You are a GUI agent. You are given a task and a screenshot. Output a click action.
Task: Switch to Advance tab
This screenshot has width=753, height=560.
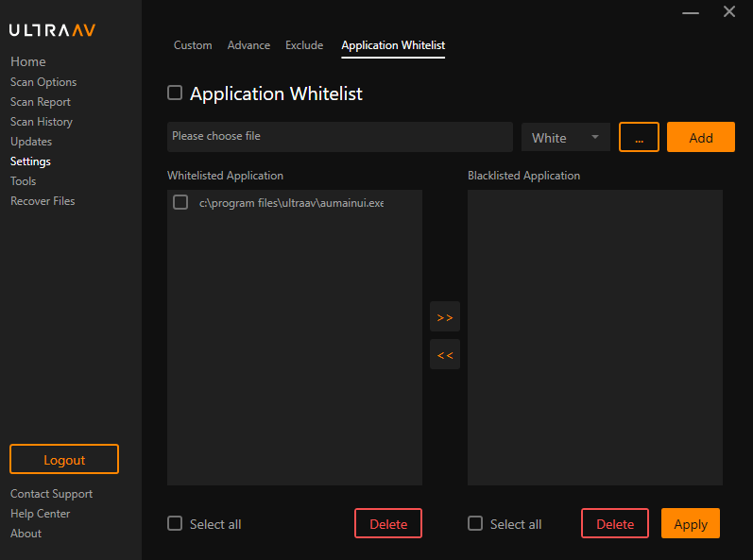pos(248,45)
